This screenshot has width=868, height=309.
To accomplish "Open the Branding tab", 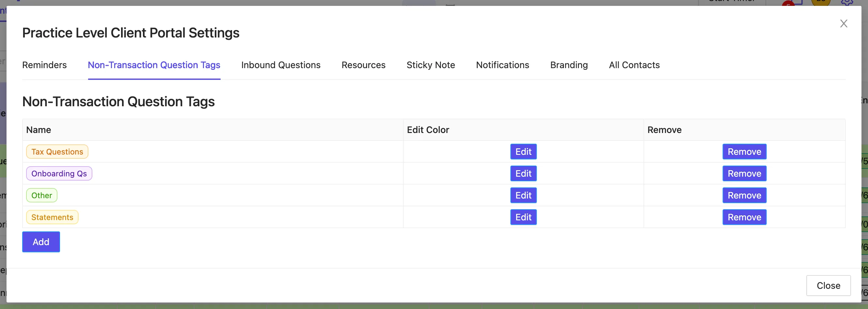I will [569, 65].
